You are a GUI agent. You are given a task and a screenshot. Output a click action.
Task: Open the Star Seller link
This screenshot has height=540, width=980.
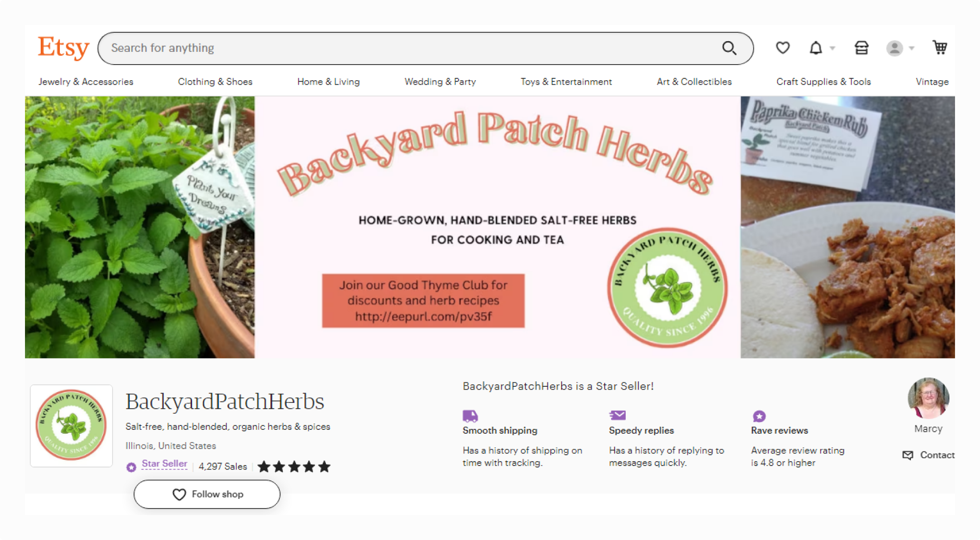pyautogui.click(x=165, y=464)
